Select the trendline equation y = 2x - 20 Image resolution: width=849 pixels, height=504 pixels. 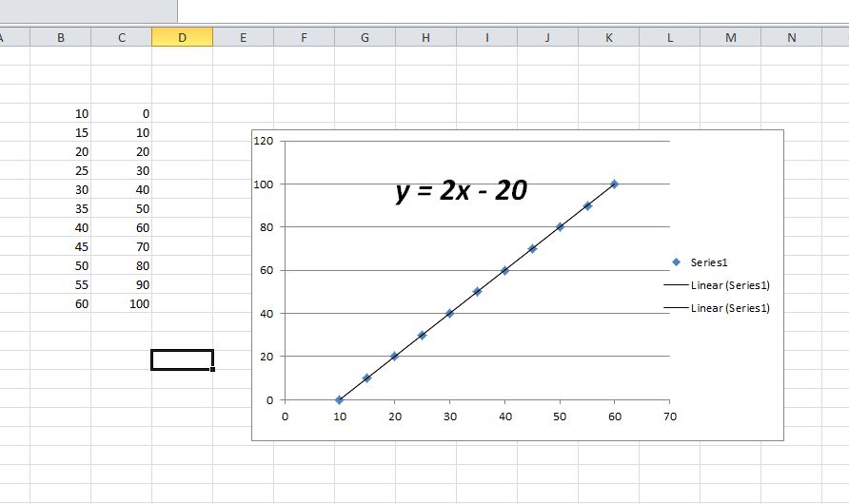tap(462, 191)
